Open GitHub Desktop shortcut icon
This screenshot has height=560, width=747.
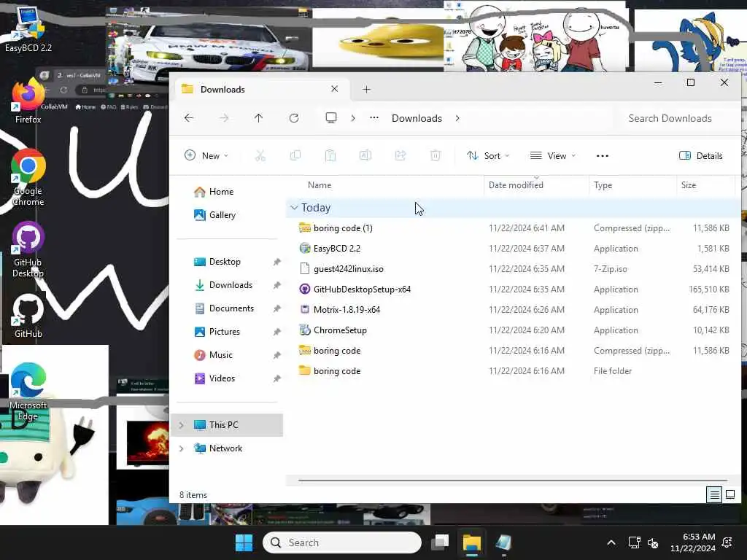tap(28, 249)
